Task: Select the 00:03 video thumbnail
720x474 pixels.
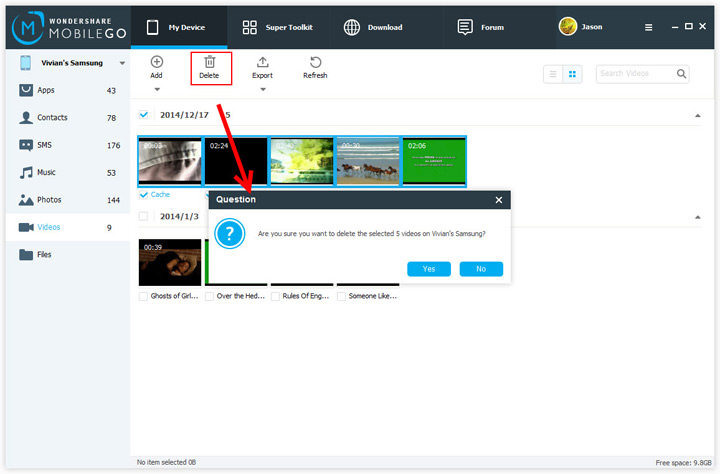Action: coord(170,161)
